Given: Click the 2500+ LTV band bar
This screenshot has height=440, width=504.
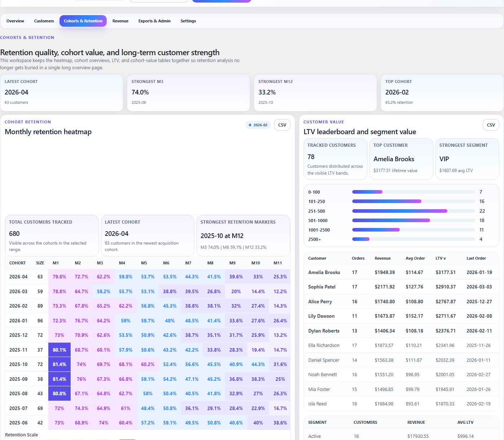Looking at the screenshot, I should (x=361, y=239).
